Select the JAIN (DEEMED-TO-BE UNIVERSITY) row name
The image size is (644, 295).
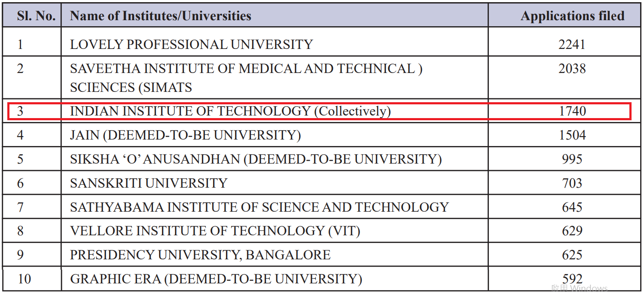(185, 135)
